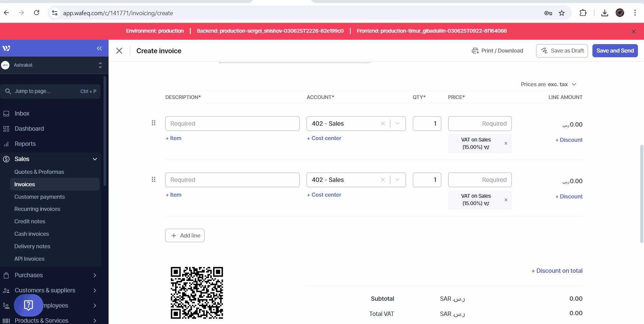Viewport: 644px width, 324px height.
Task: Dismiss the red environment banner
Action: (634, 31)
